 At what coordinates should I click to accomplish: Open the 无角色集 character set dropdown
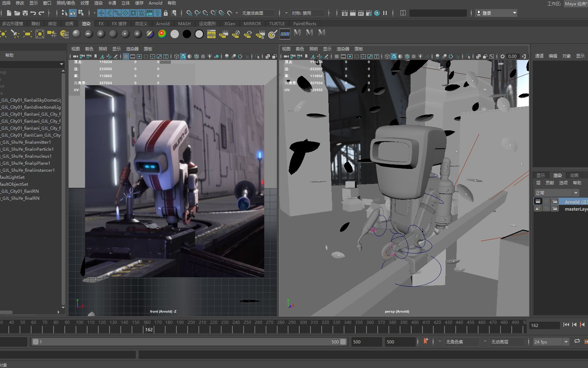(x=462, y=342)
